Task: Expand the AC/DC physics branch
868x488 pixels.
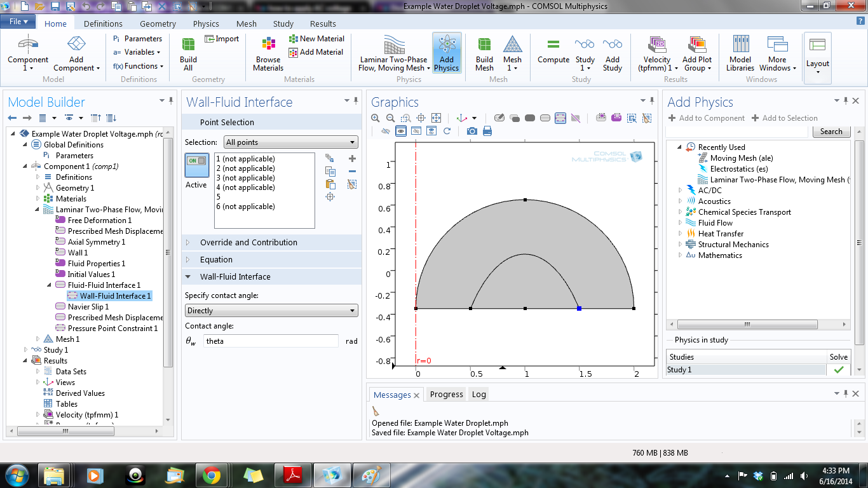Action: 680,191
